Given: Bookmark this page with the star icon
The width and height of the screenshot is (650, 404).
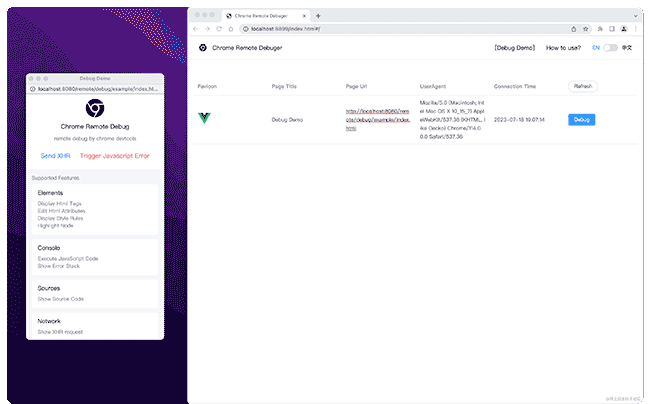Looking at the screenshot, I should click(x=585, y=29).
